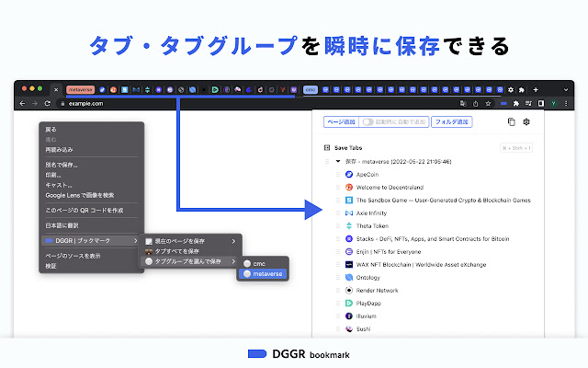Open the Welcome to Decentraland link
This screenshot has height=368, width=588.
tap(390, 187)
